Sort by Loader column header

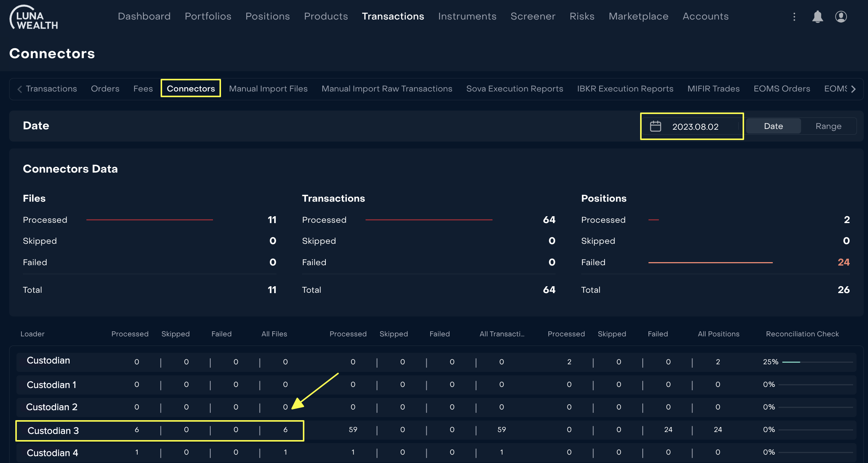[x=33, y=334]
